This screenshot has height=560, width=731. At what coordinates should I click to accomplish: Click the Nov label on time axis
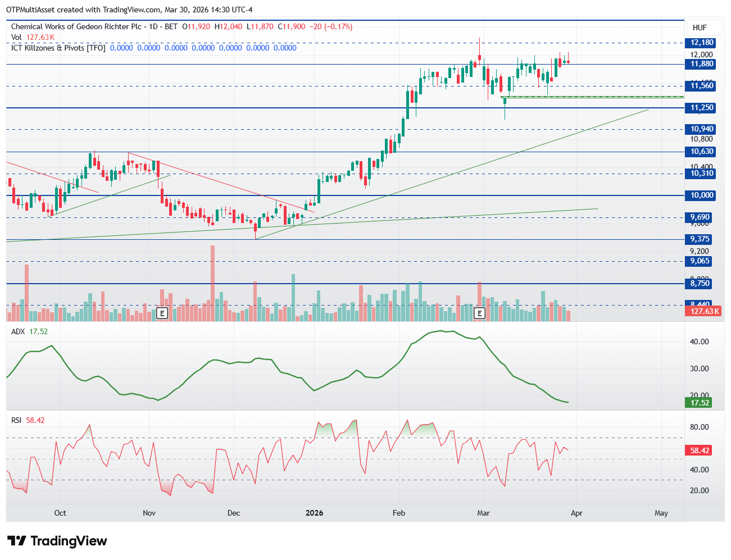point(149,513)
